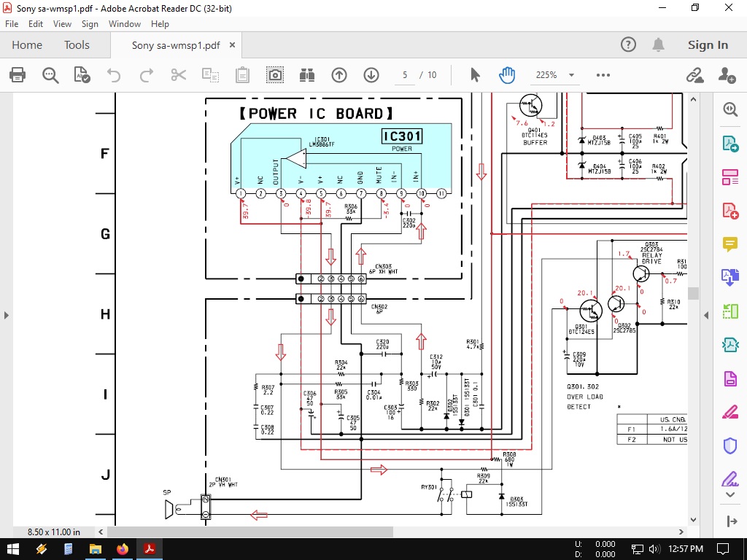Click the POWER IC BOARD heading text
This screenshot has width=747, height=560.
pyautogui.click(x=317, y=114)
